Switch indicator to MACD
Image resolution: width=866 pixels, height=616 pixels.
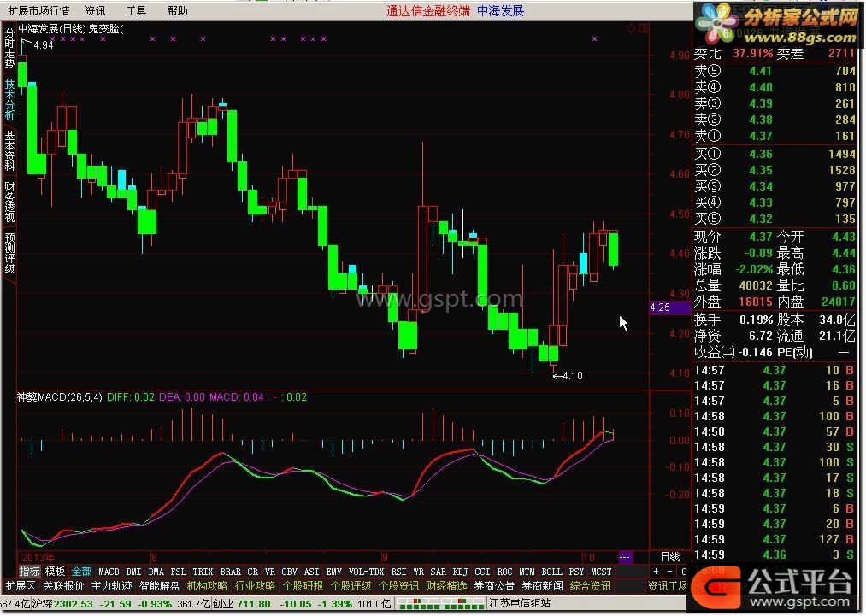[109, 572]
